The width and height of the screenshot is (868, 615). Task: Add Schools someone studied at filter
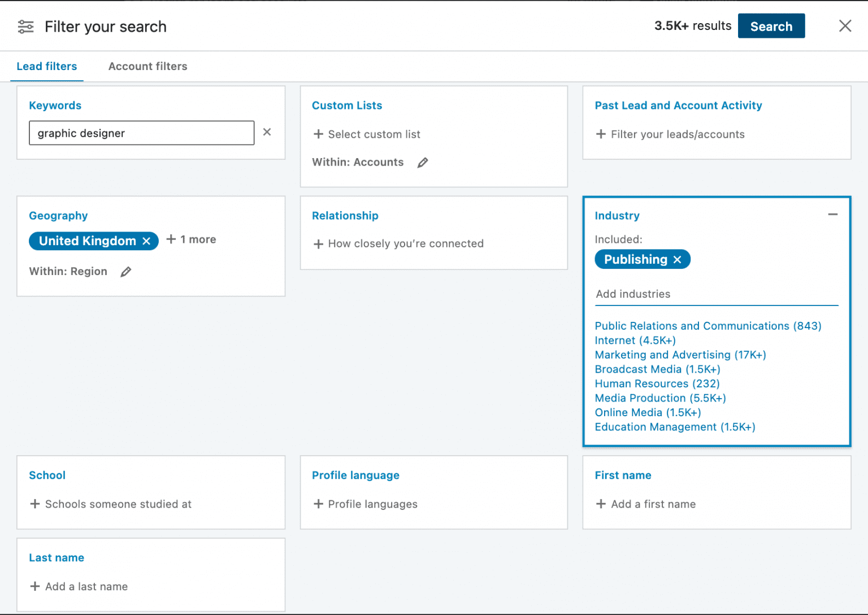(111, 504)
